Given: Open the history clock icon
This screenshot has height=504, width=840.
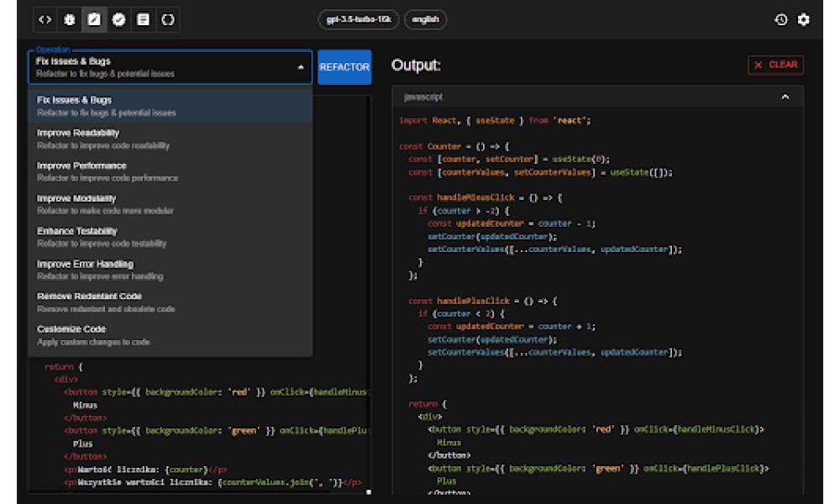Looking at the screenshot, I should tap(781, 20).
